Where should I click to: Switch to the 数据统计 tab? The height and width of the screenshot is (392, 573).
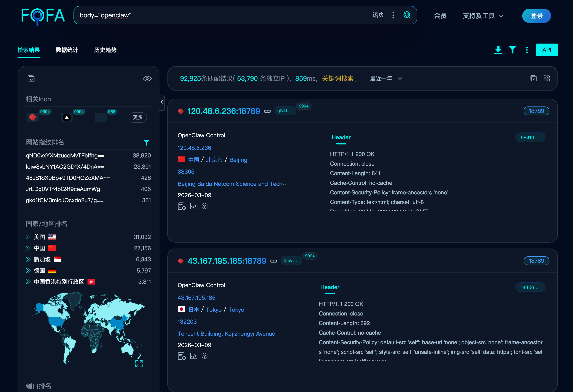[67, 50]
